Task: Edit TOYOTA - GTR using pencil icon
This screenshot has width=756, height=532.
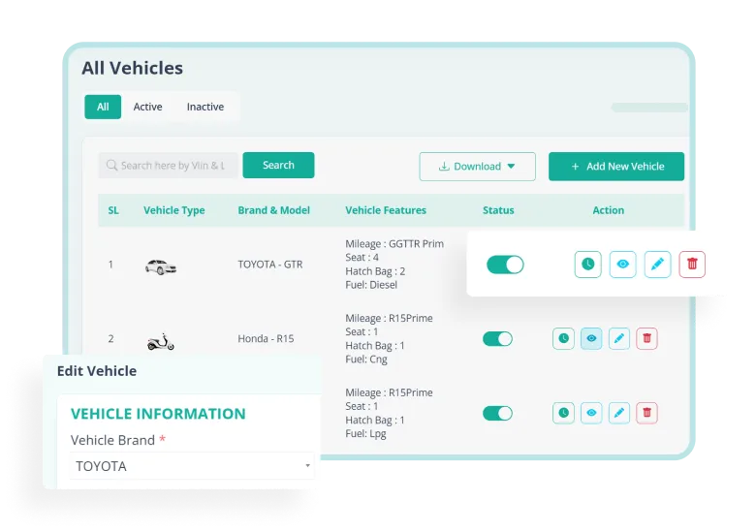Action: click(x=658, y=265)
